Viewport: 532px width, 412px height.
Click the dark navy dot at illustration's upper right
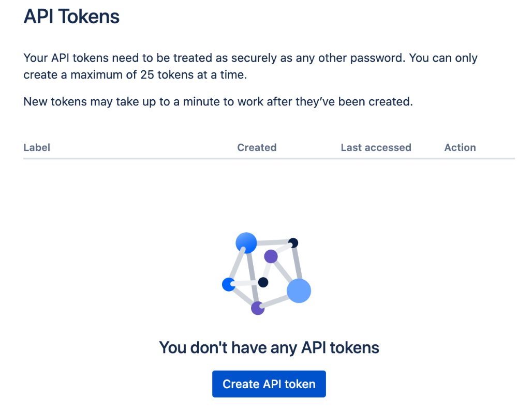pos(293,242)
